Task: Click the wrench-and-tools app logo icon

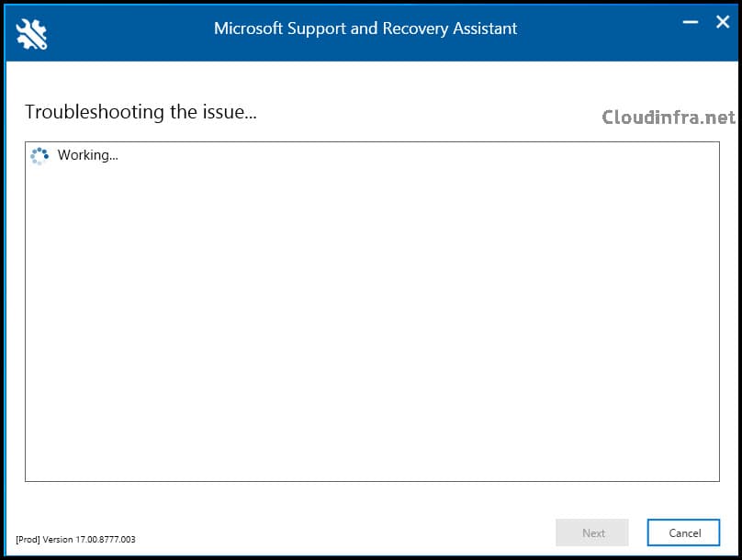Action: coord(31,34)
